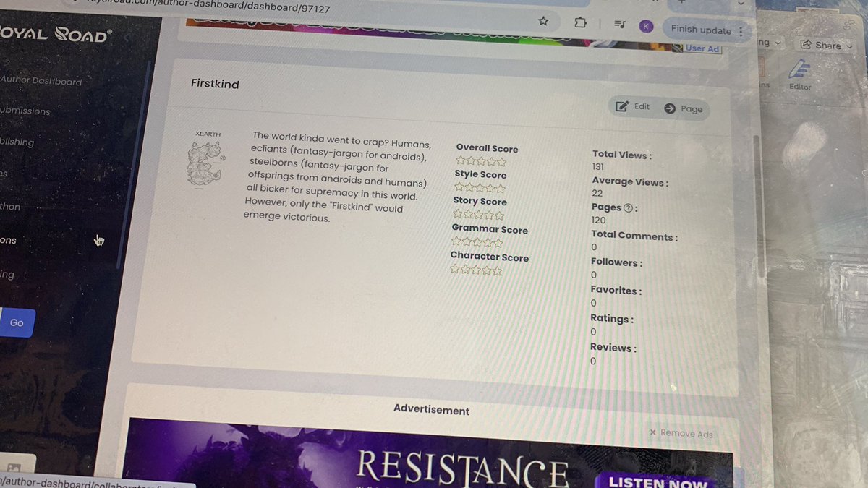Open Submissions in the sidebar

click(x=25, y=111)
